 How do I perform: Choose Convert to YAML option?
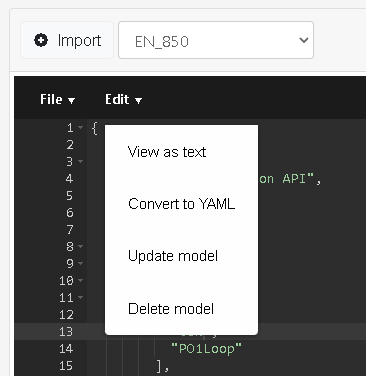point(181,204)
